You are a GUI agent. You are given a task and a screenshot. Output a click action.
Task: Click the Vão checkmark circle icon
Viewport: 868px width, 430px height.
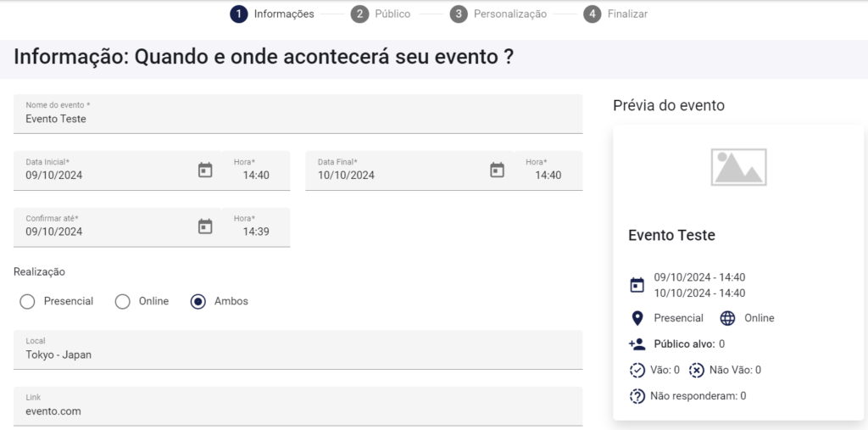coord(637,370)
